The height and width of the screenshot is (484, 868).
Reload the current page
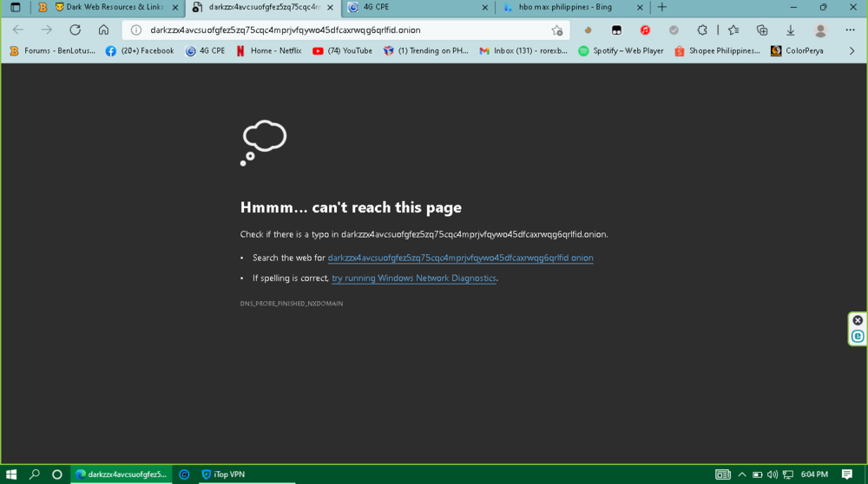[x=76, y=29]
